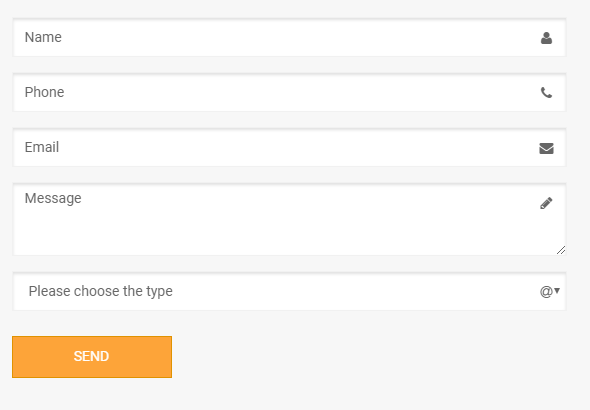590x410 pixels.
Task: Focus the Message text area
Action: click(x=289, y=220)
